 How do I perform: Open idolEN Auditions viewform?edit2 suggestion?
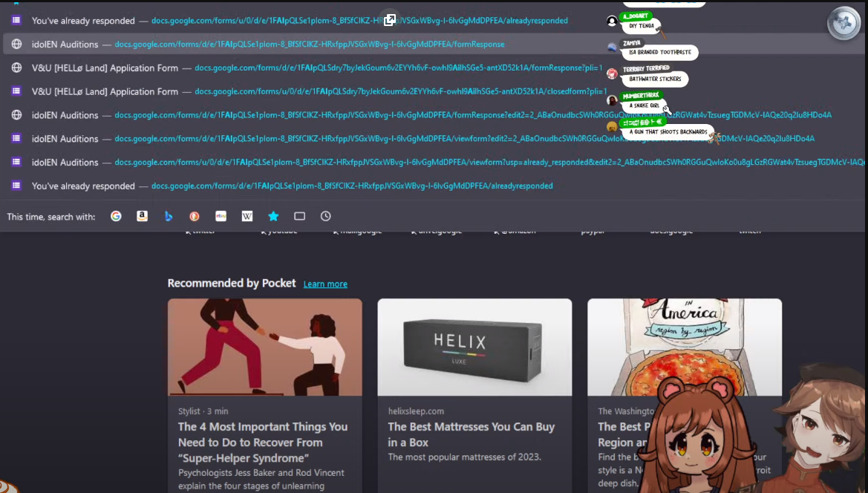pyautogui.click(x=434, y=139)
